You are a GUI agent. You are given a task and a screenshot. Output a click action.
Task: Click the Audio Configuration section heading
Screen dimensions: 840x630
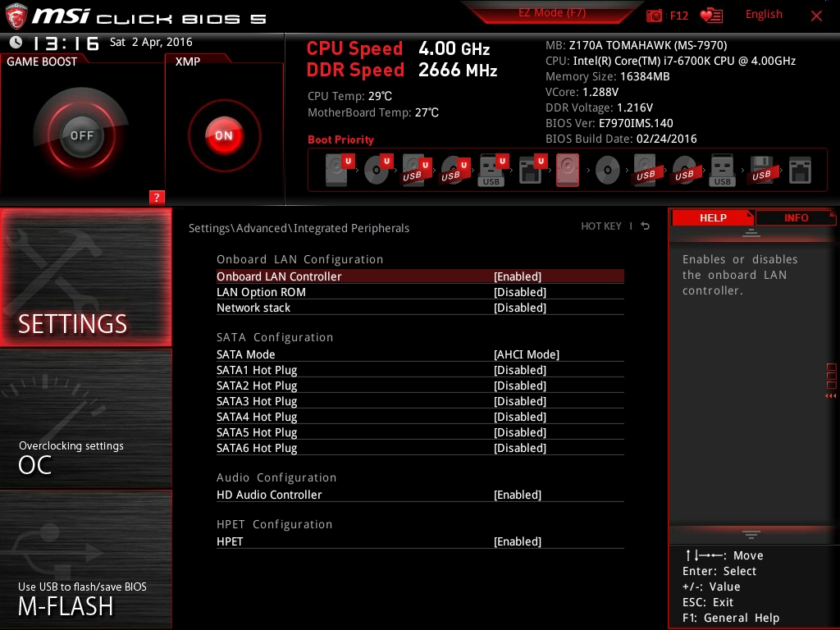276,477
